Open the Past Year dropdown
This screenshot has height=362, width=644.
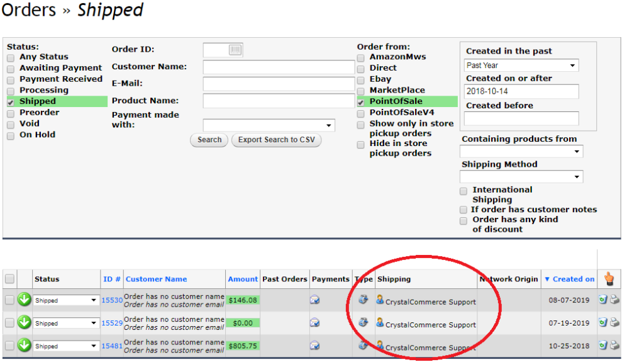pos(521,65)
